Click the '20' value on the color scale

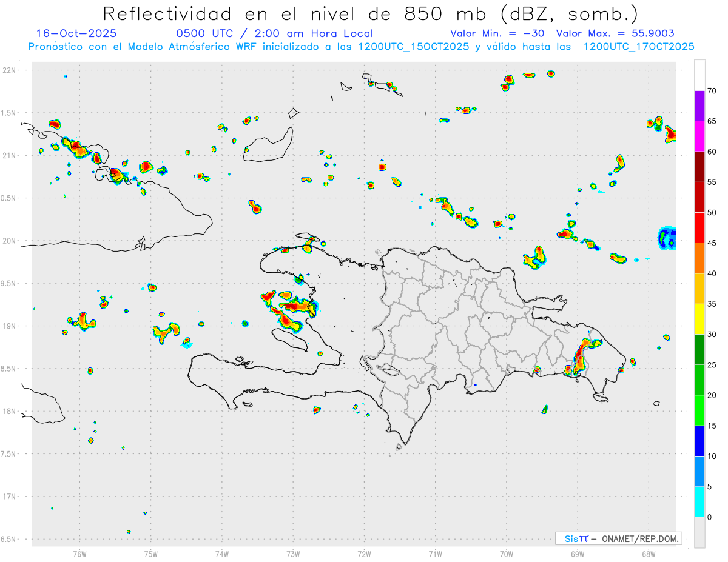[712, 395]
